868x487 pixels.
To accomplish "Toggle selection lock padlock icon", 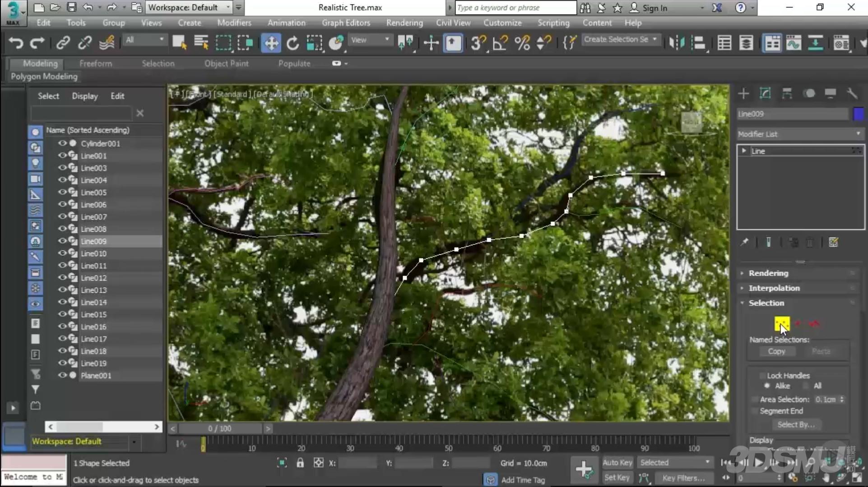I will (300, 463).
